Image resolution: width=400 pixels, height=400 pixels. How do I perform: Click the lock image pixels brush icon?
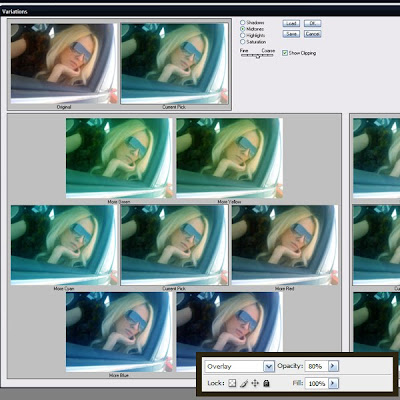[244, 383]
